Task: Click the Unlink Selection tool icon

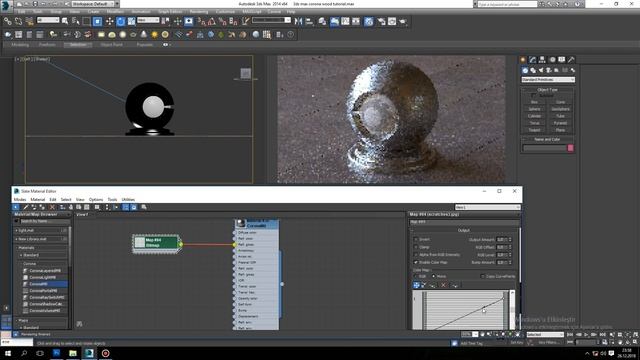Action: coord(18,21)
